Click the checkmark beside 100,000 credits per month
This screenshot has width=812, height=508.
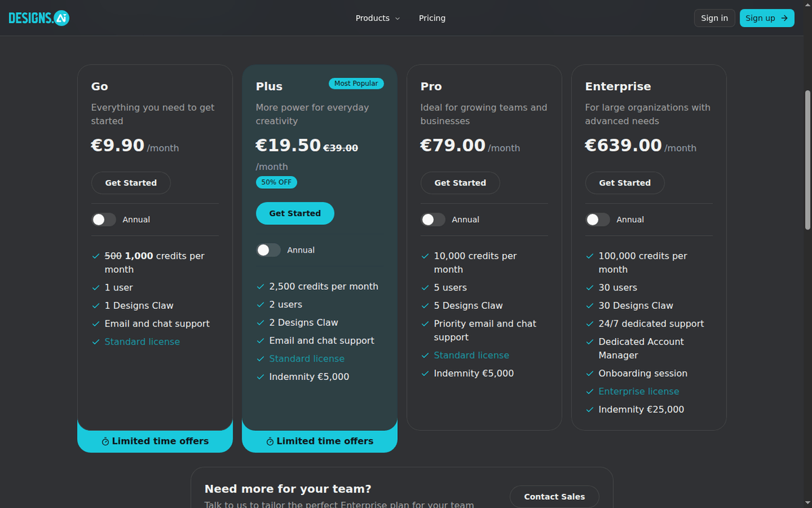[x=589, y=256]
